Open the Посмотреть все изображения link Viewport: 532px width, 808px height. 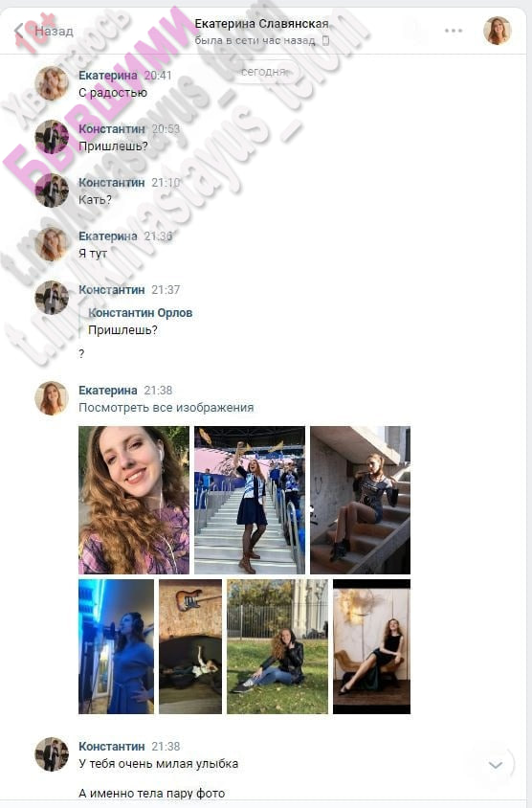pyautogui.click(x=166, y=408)
